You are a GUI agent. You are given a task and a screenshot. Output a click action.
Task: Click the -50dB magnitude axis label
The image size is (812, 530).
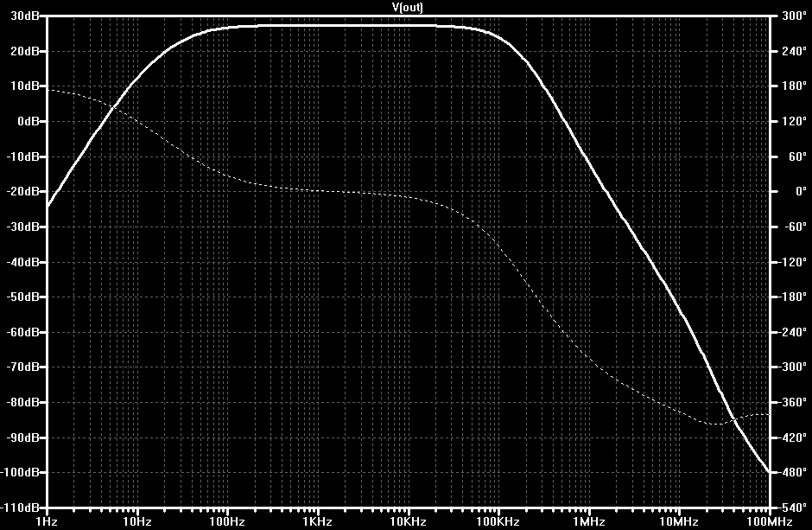[22, 297]
